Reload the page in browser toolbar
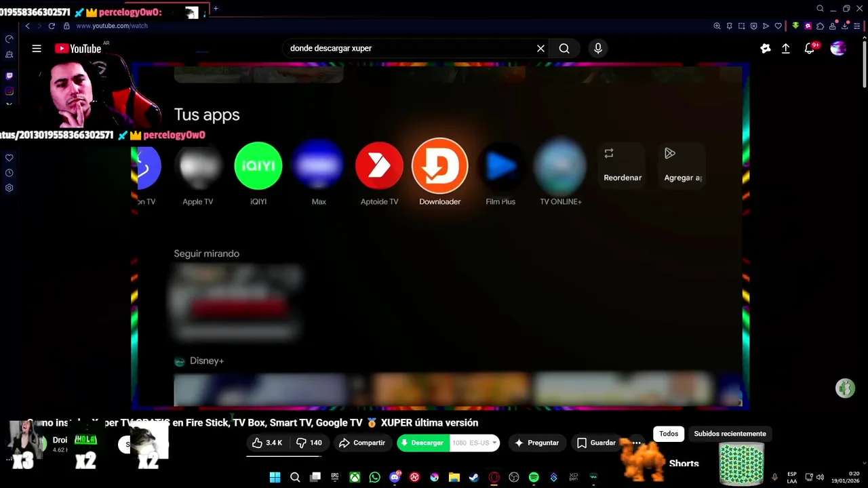 52,26
